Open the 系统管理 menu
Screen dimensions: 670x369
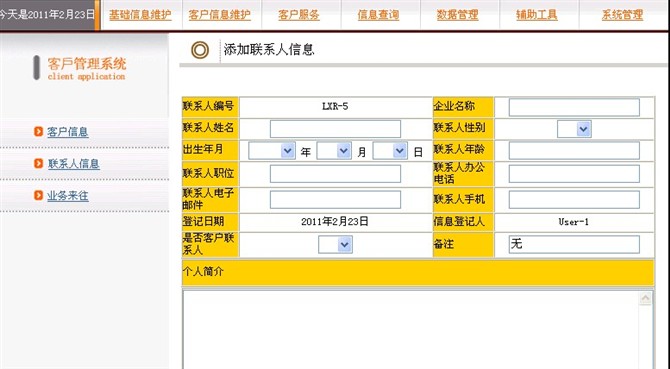click(x=622, y=15)
